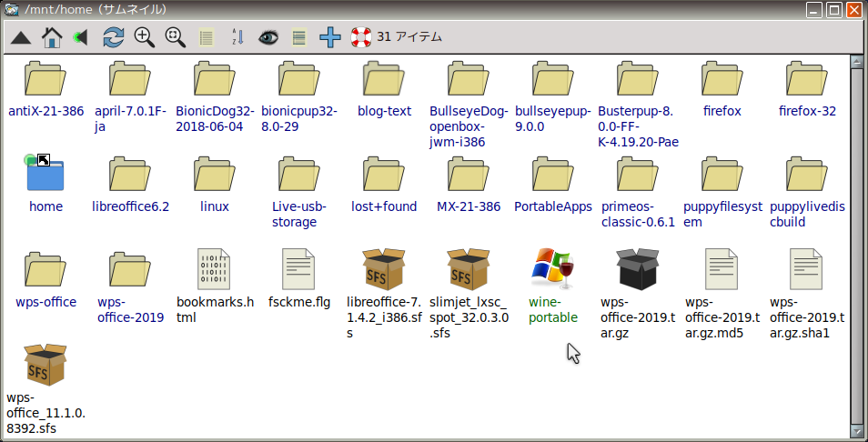Click the blue plus icon

coord(330,37)
